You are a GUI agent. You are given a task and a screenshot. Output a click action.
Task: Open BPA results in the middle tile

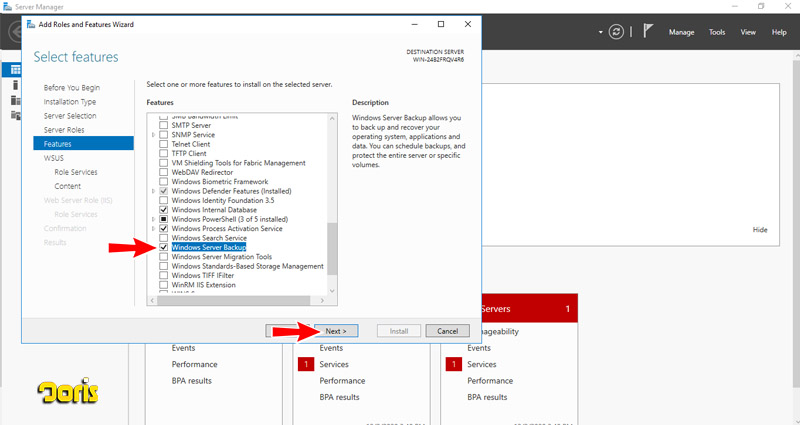coord(339,397)
